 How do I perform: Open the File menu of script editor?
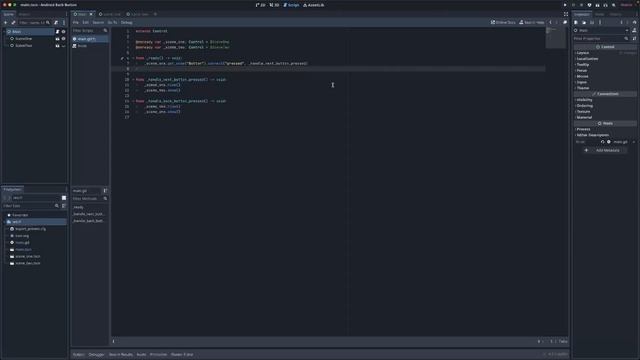pos(76,22)
